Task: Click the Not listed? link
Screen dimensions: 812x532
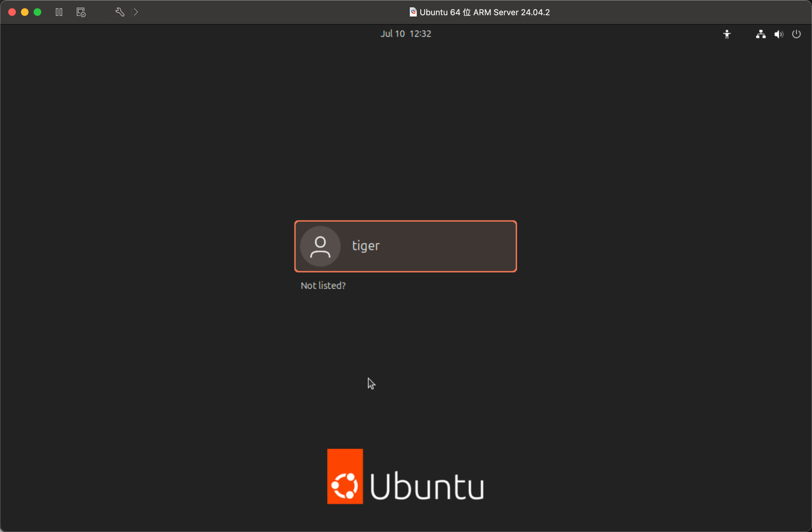Action: coord(323,285)
